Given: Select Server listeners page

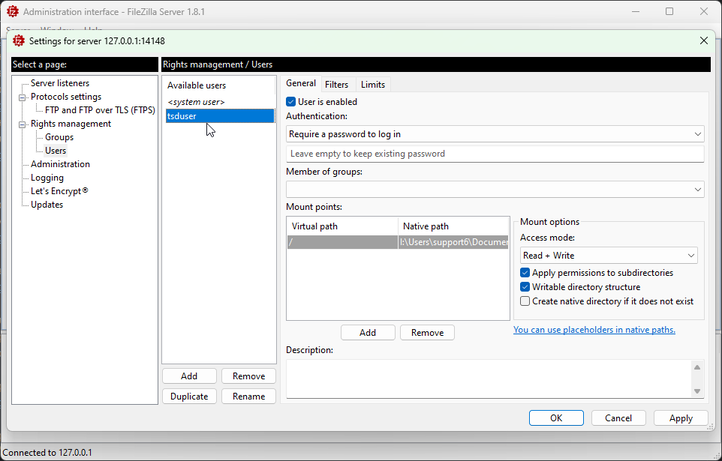Looking at the screenshot, I should (x=60, y=83).
